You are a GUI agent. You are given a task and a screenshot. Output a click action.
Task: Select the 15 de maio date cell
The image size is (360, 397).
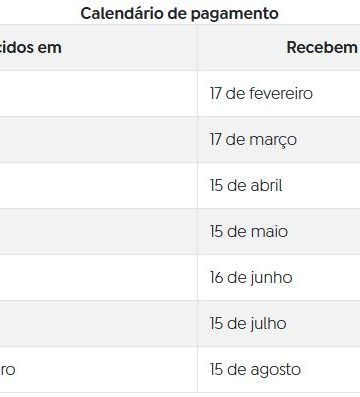[279, 232]
